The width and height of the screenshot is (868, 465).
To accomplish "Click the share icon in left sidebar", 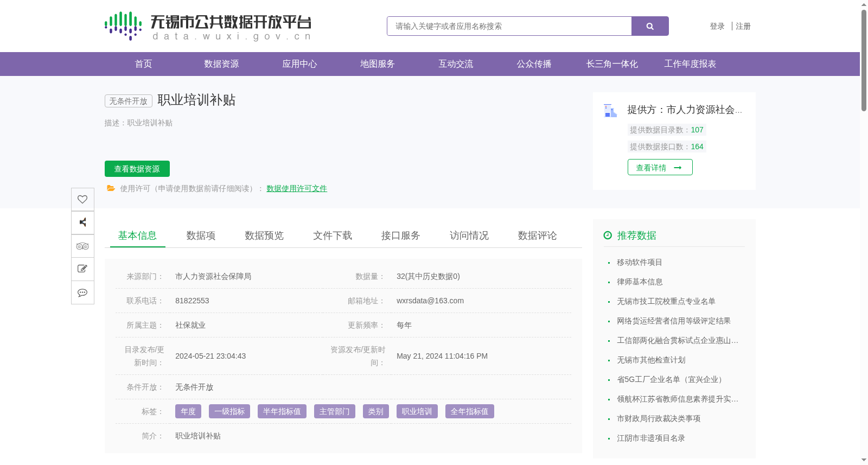I will tap(82, 222).
